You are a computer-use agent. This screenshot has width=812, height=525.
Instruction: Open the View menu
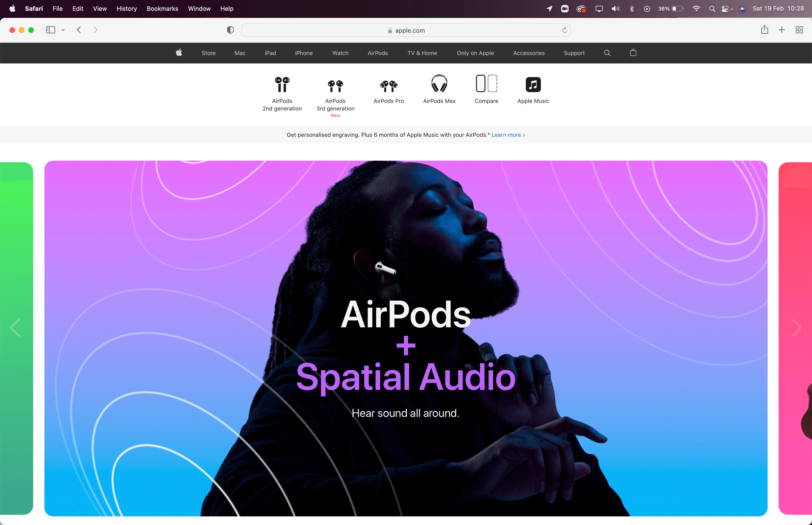point(100,8)
